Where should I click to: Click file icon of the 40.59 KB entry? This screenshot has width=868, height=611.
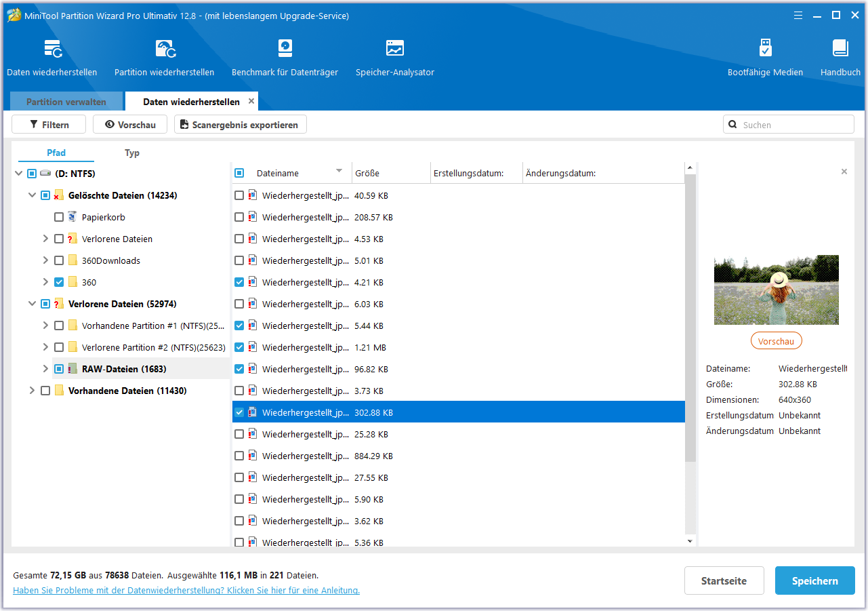click(253, 195)
